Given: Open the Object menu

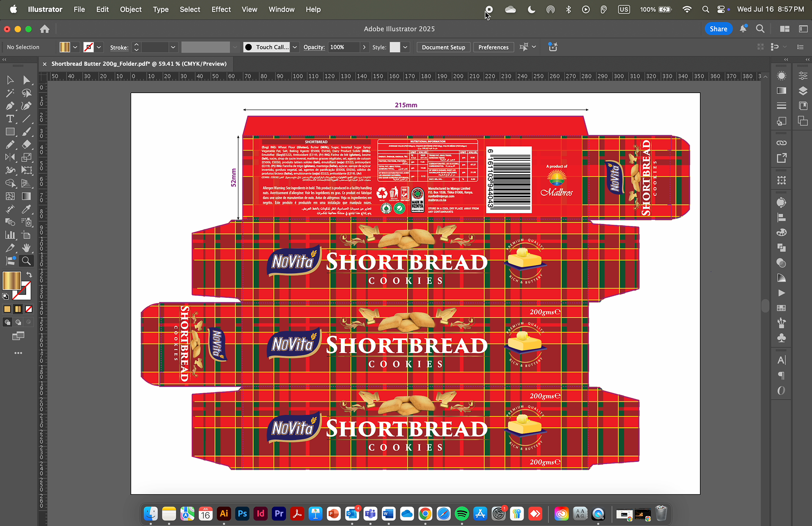Looking at the screenshot, I should click(x=131, y=9).
